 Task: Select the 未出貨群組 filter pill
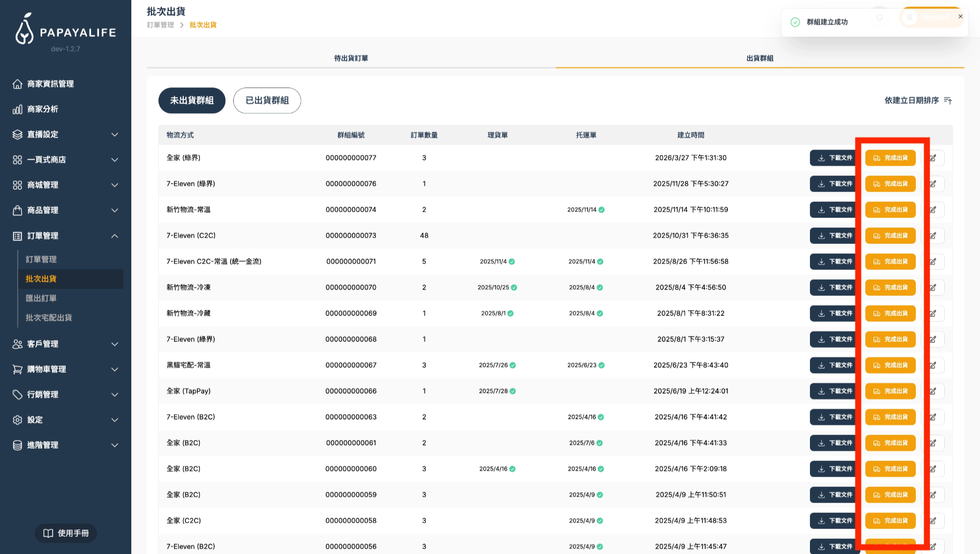tap(192, 100)
